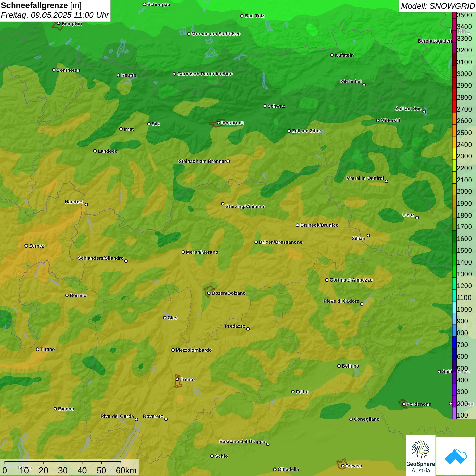Image resolution: width=476 pixels, height=476 pixels.
Task: Click the 1500 green legend swatch
Action: (454, 248)
